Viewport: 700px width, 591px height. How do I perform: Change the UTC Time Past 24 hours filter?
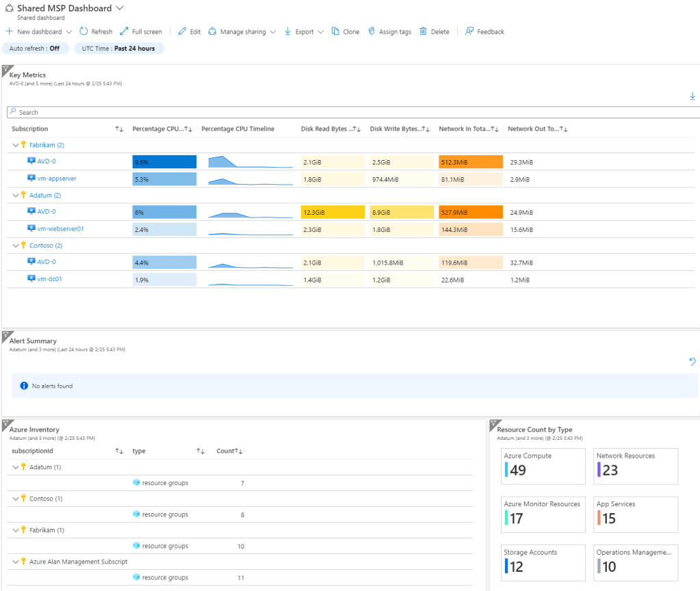[119, 49]
